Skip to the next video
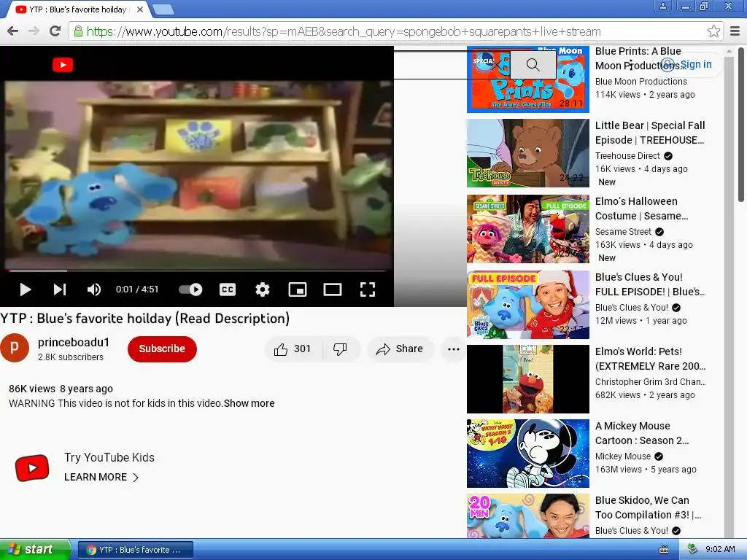This screenshot has width=747, height=560. (x=60, y=289)
